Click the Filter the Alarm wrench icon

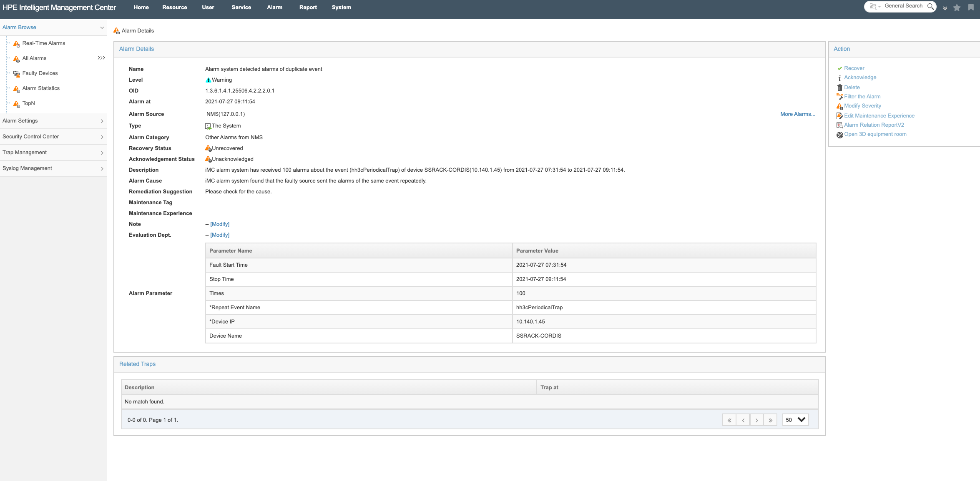[x=840, y=97]
